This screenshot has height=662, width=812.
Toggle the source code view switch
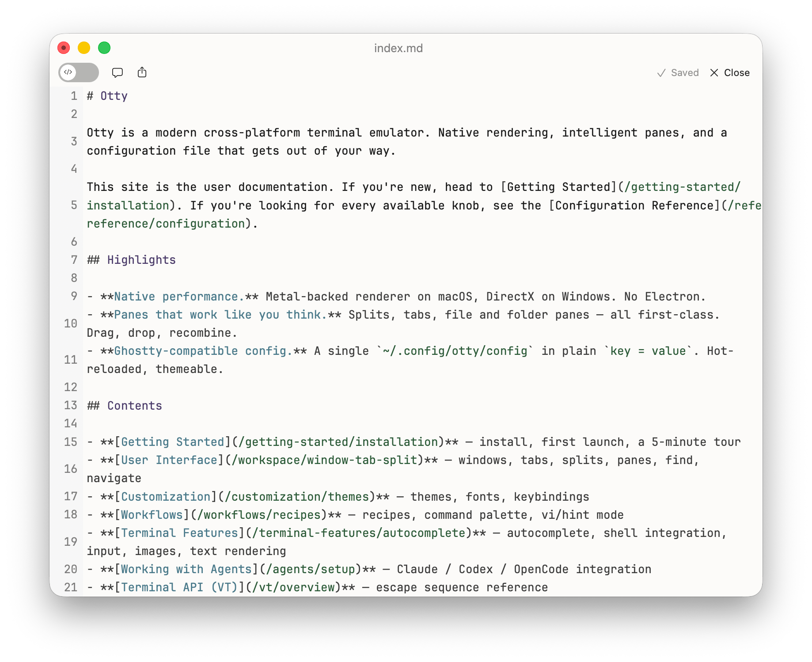tap(79, 72)
